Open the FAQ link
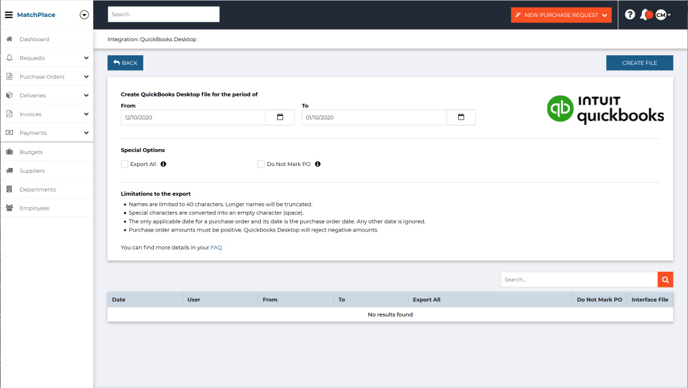 pyautogui.click(x=216, y=248)
